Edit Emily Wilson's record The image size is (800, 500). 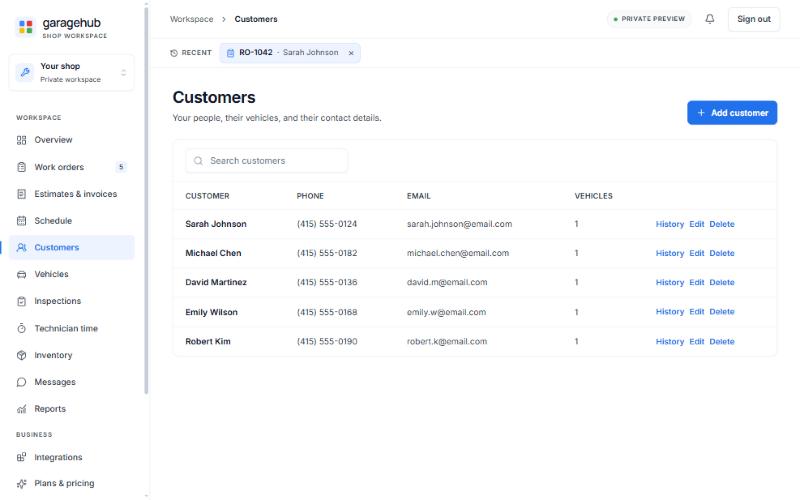696,312
